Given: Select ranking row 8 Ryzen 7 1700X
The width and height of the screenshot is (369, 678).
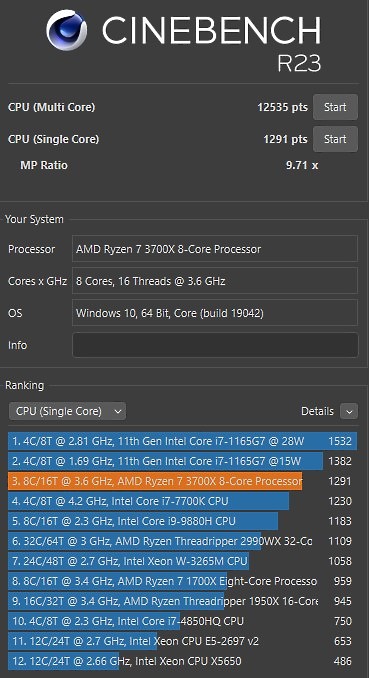Looking at the screenshot, I should 183,581.
